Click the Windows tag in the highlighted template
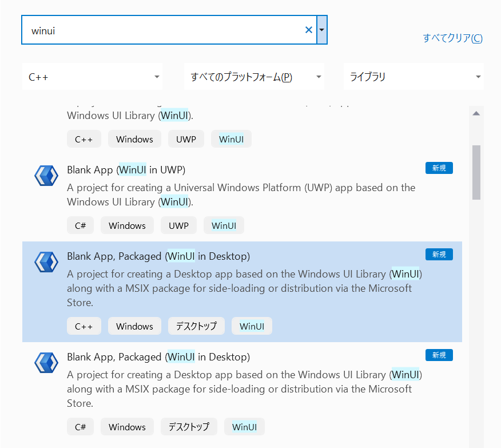 click(134, 326)
